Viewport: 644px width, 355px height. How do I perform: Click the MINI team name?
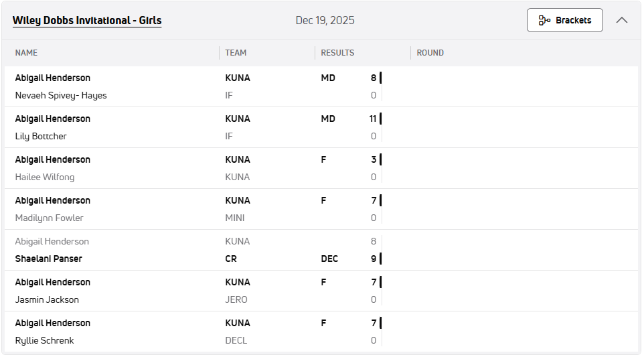(x=235, y=218)
